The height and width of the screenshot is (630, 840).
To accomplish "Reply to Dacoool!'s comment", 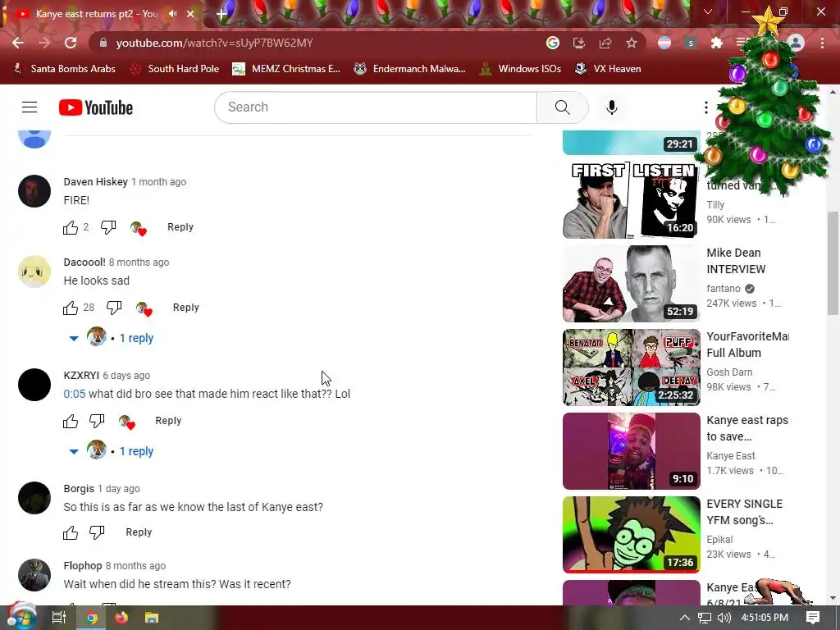I will [x=186, y=308].
